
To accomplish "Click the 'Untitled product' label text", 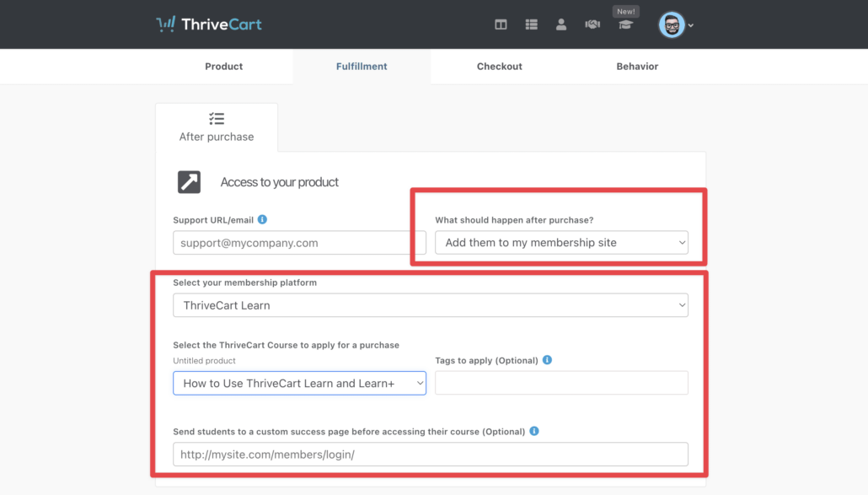I will [204, 360].
